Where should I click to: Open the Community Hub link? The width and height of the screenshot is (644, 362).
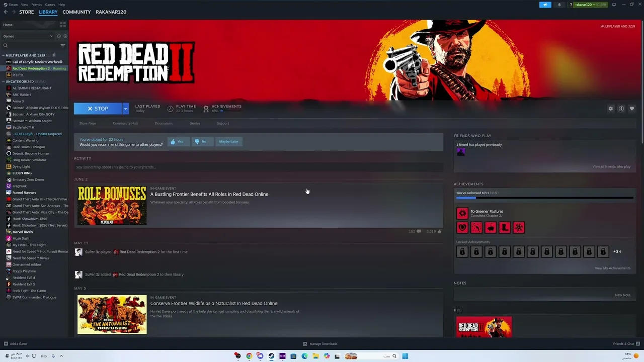coord(125,123)
